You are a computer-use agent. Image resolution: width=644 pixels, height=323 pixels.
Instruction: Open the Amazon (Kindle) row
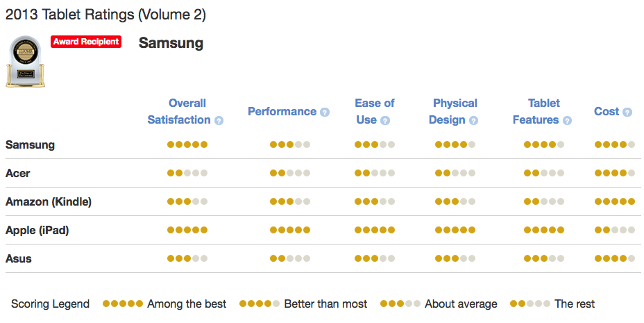coord(49,201)
